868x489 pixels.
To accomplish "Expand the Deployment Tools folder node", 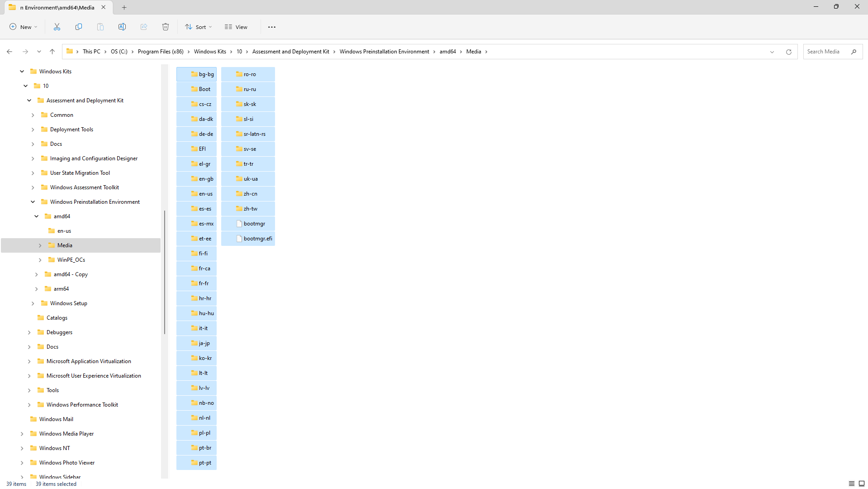I will tap(33, 129).
